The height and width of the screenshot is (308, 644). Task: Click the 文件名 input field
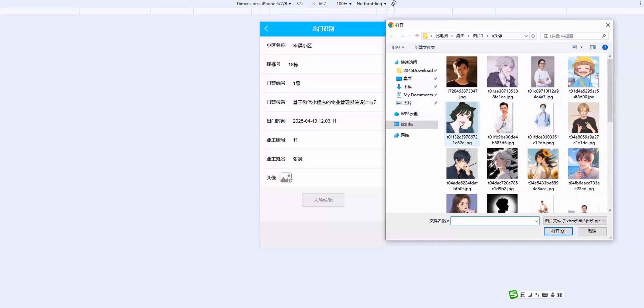coord(492,221)
